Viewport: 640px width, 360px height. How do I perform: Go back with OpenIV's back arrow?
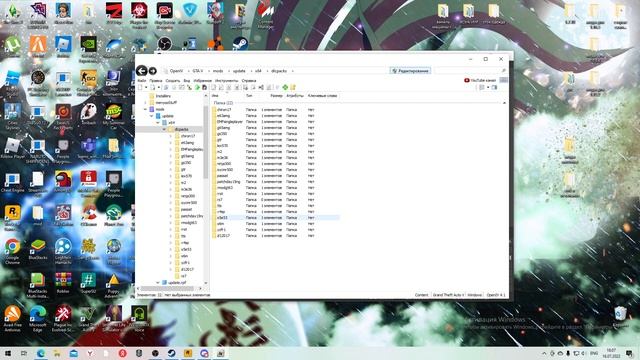(x=142, y=71)
